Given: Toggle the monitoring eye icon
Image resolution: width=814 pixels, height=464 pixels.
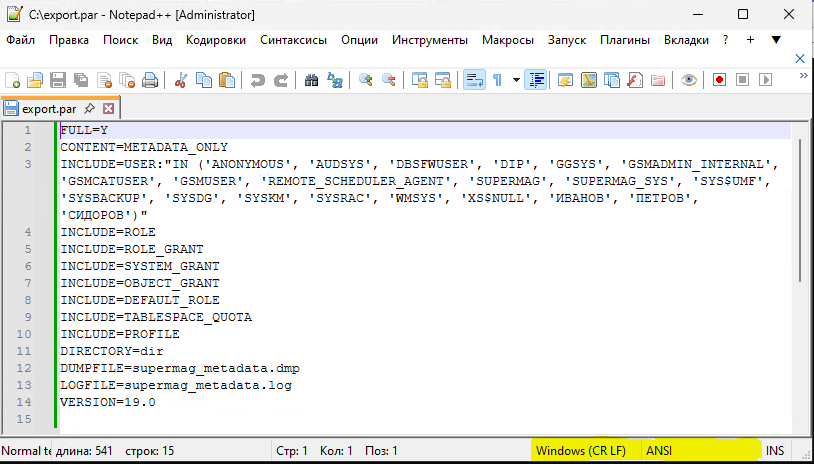Looking at the screenshot, I should point(689,80).
